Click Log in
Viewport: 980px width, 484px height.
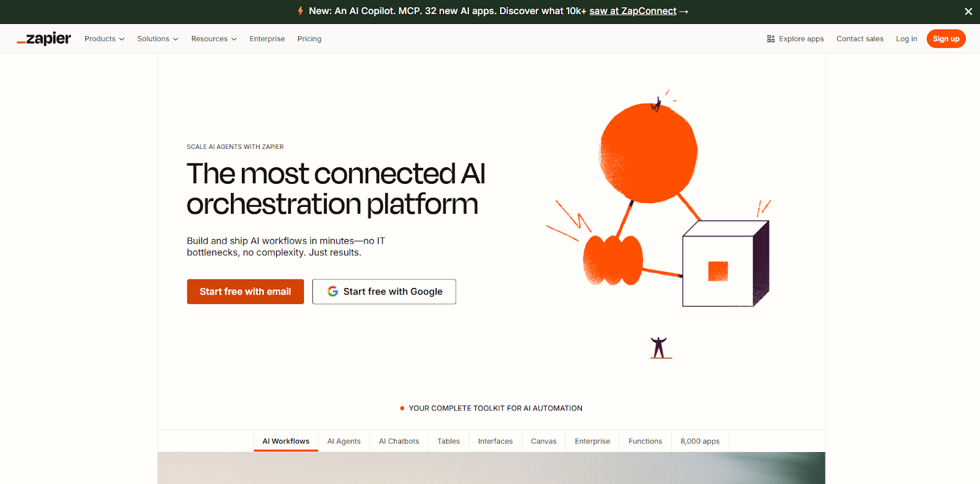[907, 39]
